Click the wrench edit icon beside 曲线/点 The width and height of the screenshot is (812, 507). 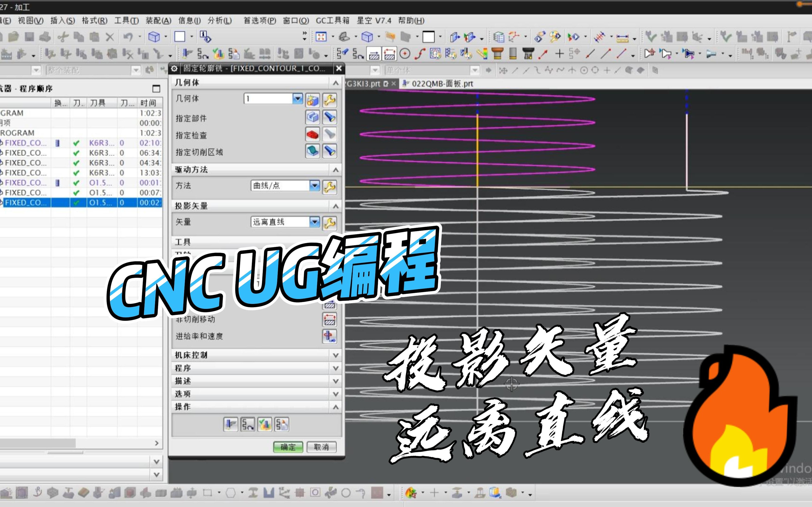pos(330,187)
